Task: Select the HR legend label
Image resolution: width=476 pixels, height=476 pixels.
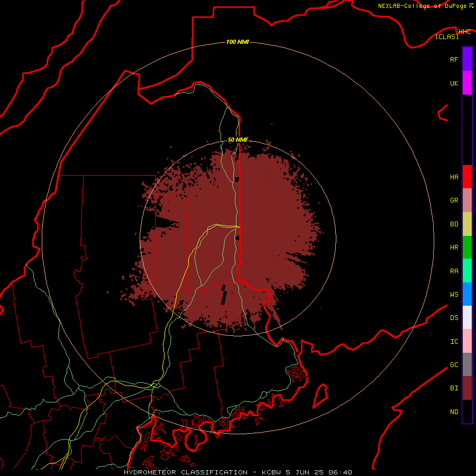Action: 454,248
